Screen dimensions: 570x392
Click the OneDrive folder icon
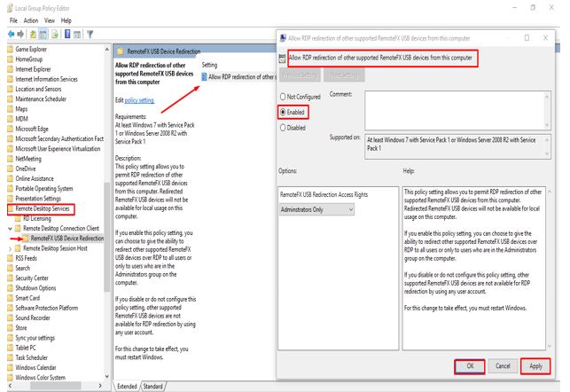11,169
